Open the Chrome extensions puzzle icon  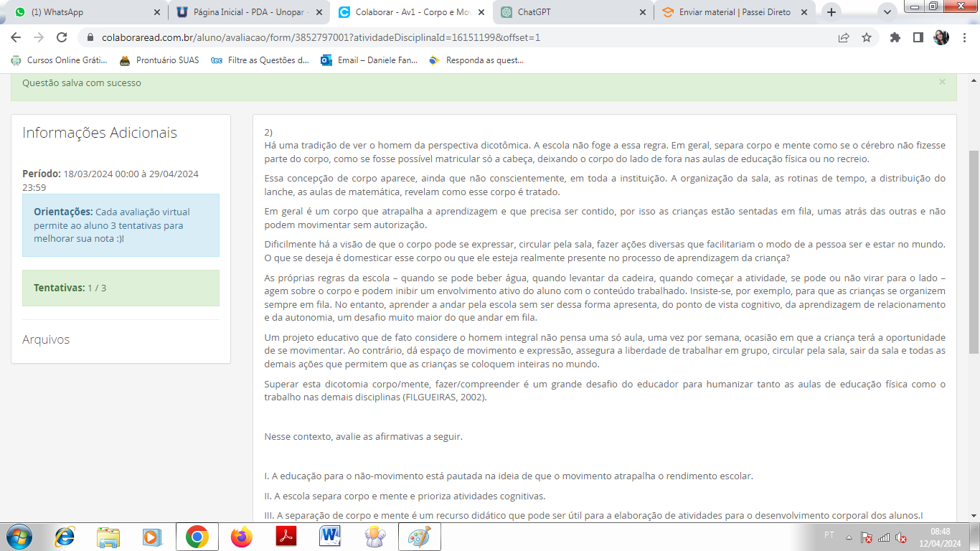coord(895,37)
